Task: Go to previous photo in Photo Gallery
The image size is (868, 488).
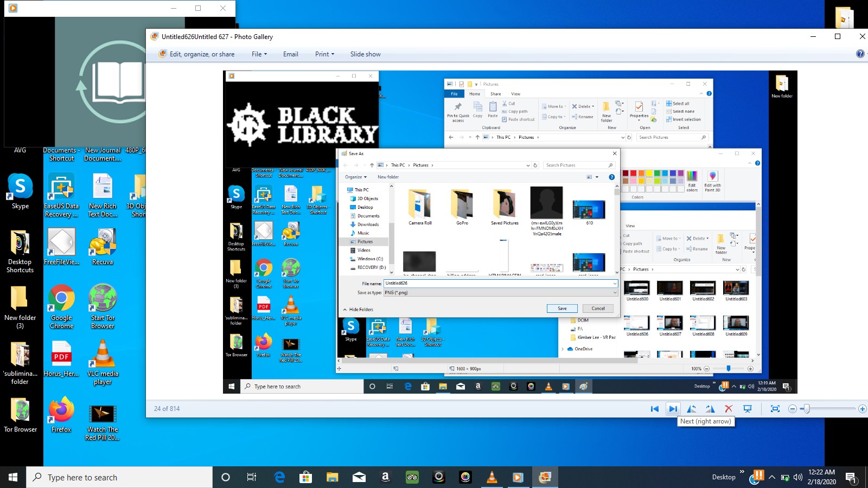Action: [655, 409]
